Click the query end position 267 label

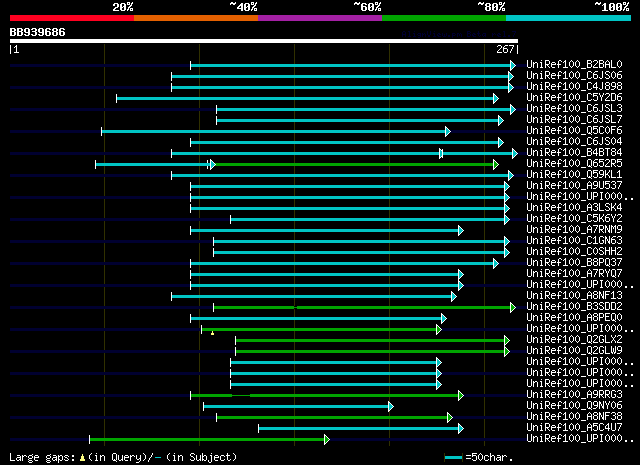(x=505, y=49)
